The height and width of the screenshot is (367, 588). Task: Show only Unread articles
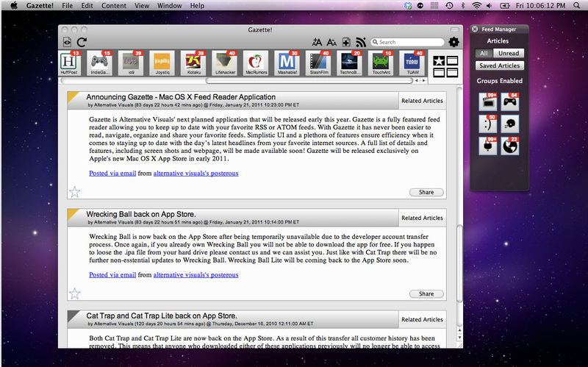pyautogui.click(x=509, y=53)
